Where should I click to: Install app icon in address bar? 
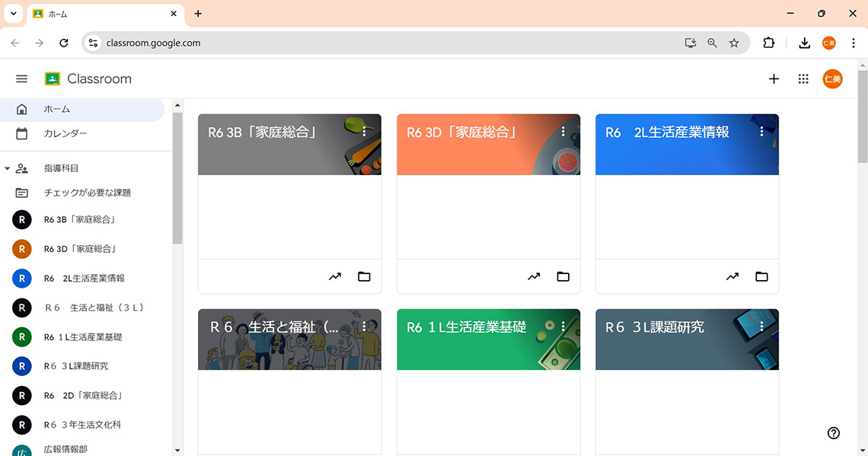pyautogui.click(x=691, y=43)
